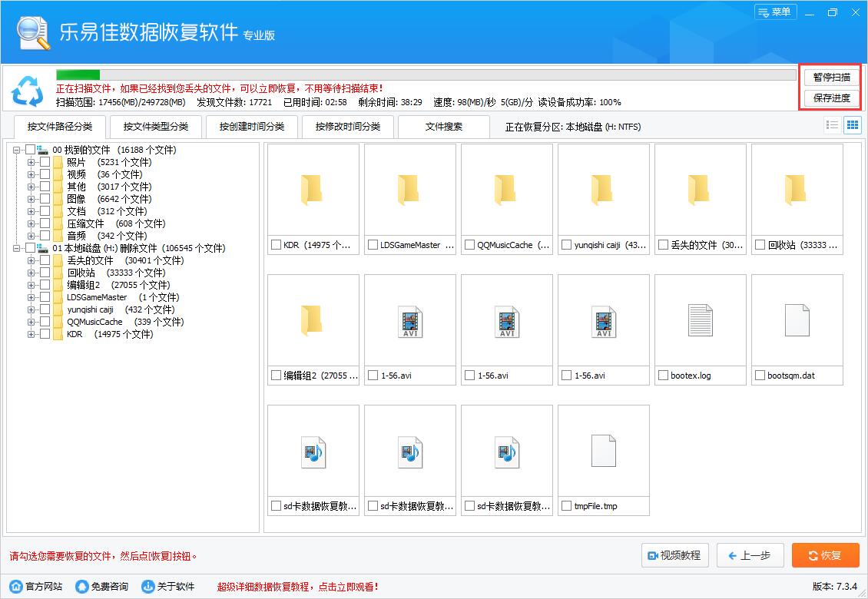Image resolution: width=868 pixels, height=599 pixels.
Task: Click the bootex.log file icon
Action: pyautogui.click(x=700, y=320)
